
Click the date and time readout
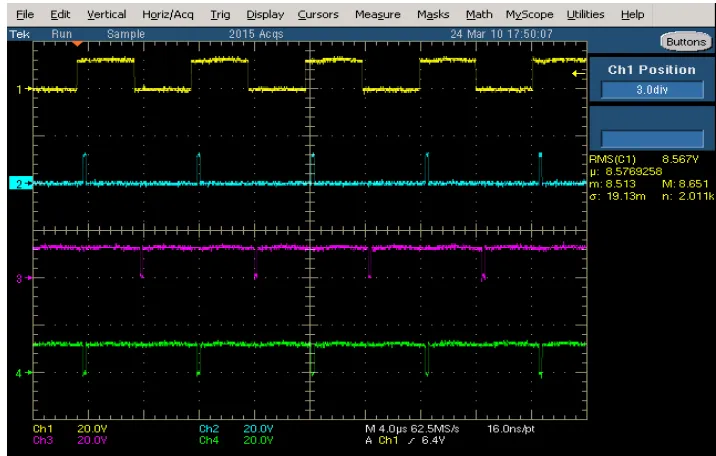(x=501, y=34)
